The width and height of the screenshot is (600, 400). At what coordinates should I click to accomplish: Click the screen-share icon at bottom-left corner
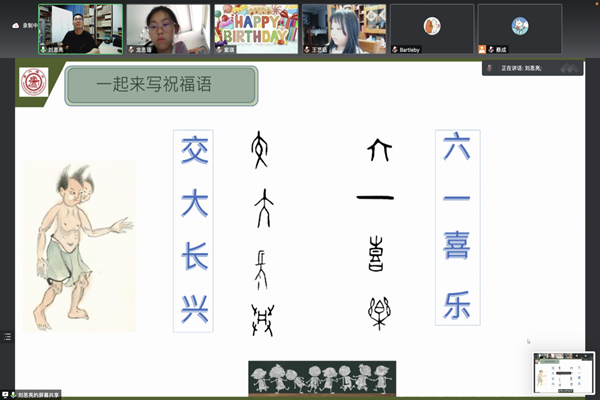[5, 395]
